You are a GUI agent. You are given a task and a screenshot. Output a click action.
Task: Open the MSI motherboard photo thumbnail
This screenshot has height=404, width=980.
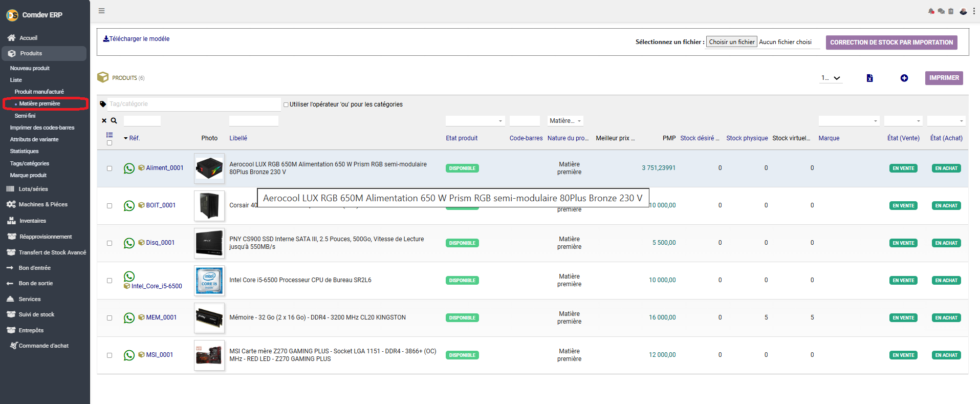(x=209, y=355)
